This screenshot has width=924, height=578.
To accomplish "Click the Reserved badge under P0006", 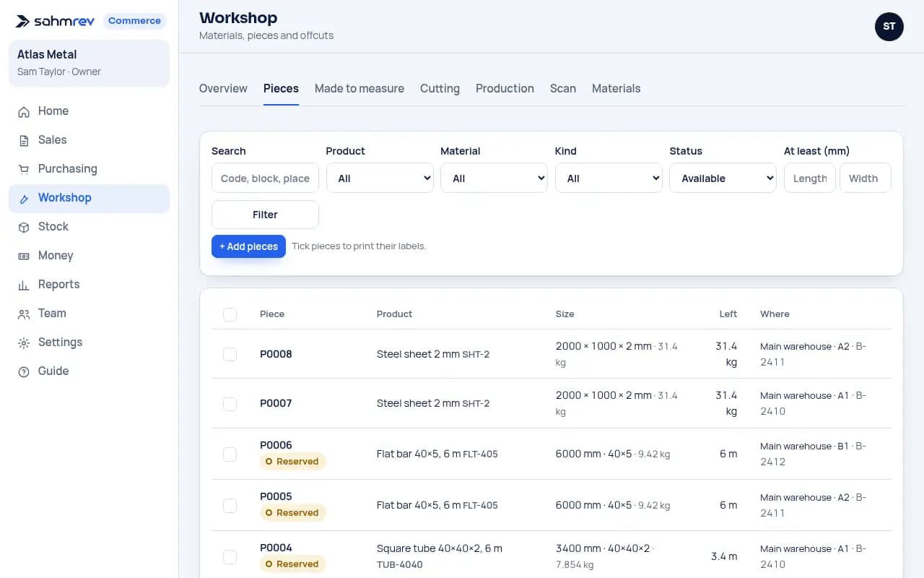I will pyautogui.click(x=292, y=462).
